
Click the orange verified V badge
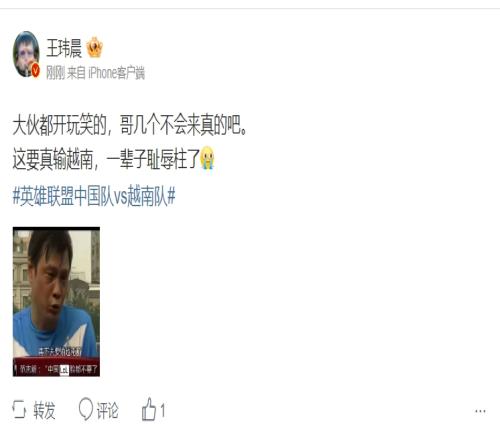(x=35, y=71)
